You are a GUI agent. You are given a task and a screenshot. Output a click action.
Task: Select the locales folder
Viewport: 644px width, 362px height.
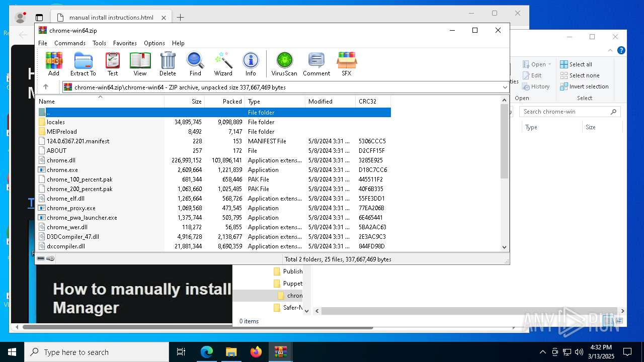pos(214,122)
